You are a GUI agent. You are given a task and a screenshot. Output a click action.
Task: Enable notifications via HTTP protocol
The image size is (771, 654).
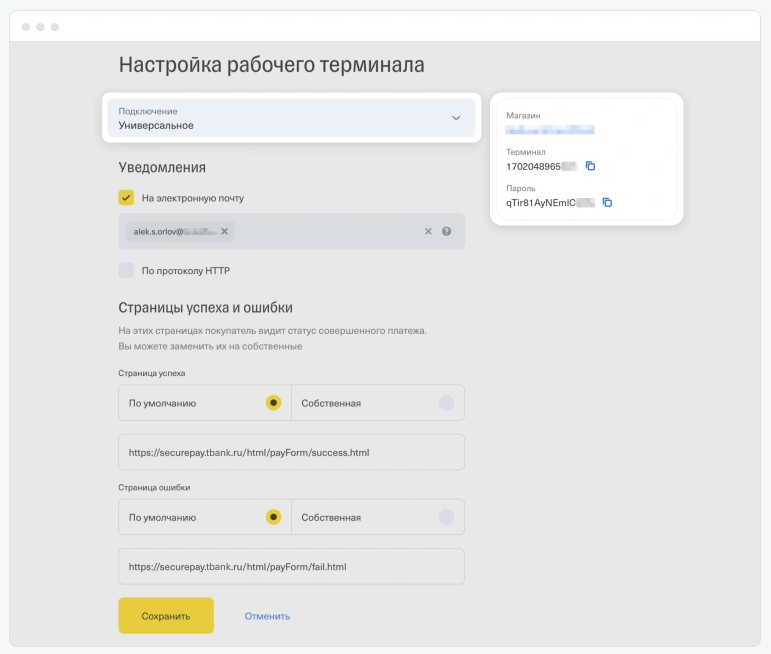(x=126, y=270)
